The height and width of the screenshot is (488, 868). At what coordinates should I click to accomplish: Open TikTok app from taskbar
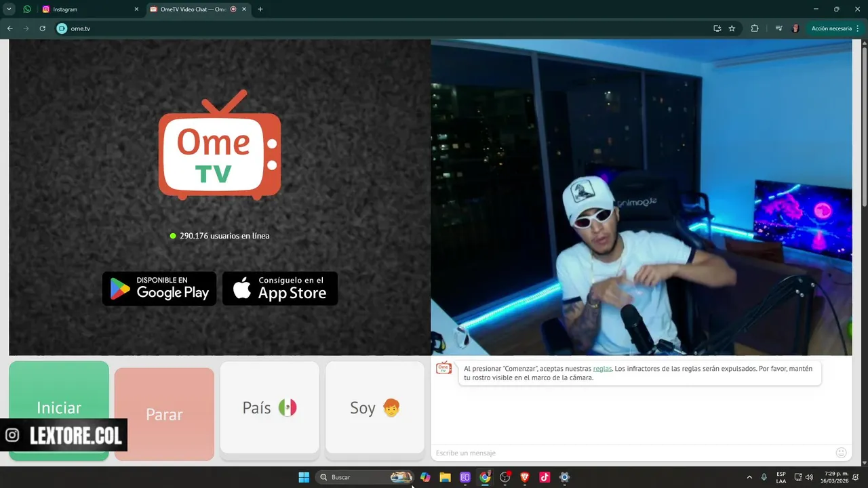click(x=545, y=477)
